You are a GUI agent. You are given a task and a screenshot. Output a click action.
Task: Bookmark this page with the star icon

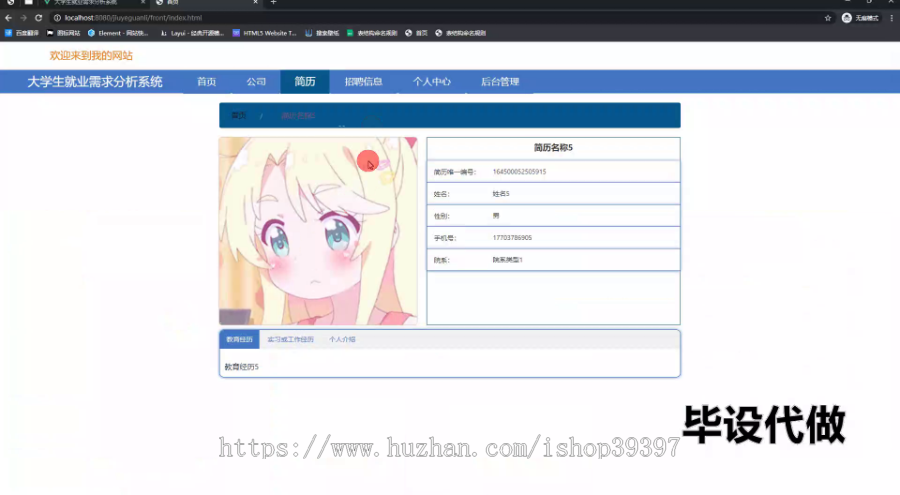click(x=828, y=18)
